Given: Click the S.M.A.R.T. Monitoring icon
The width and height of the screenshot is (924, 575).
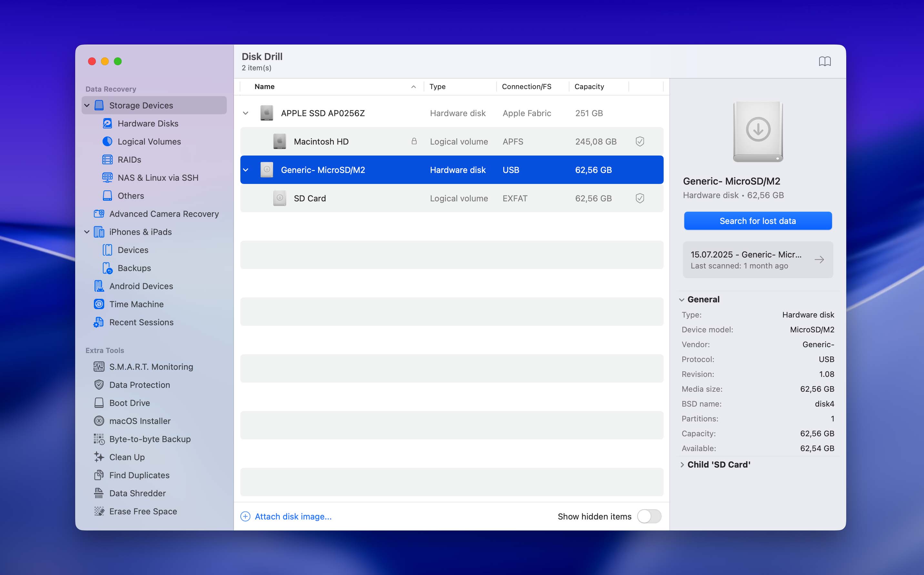Looking at the screenshot, I should (x=99, y=367).
